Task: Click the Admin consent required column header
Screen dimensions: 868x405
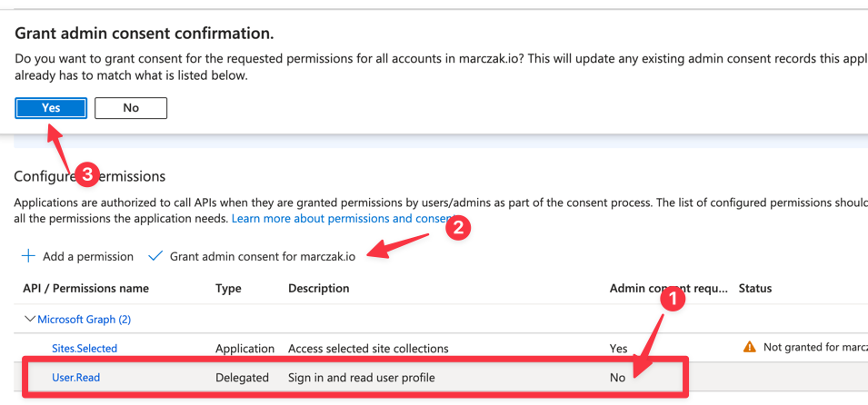Action: pos(669,288)
